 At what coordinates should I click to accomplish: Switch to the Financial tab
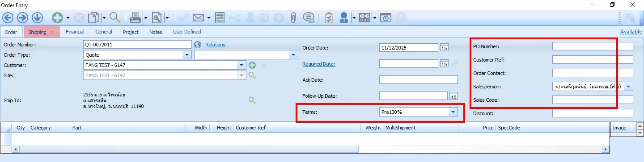point(75,32)
